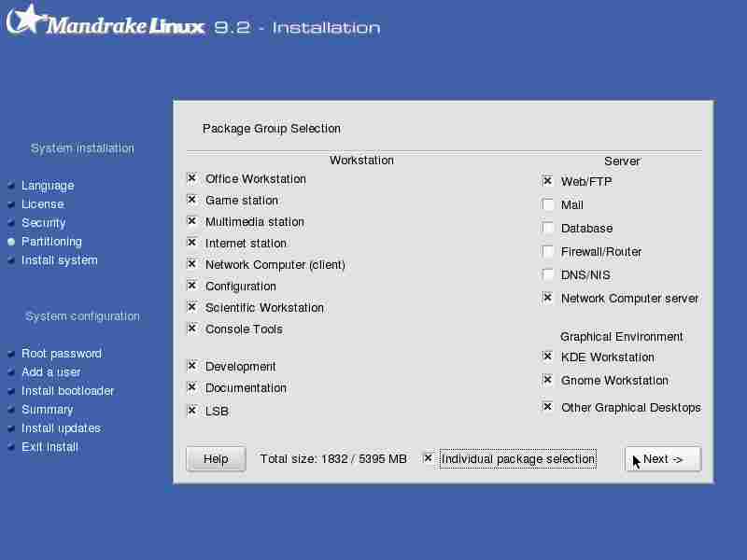Screen dimensions: 747x560
Task: Click the Add a user step bullet
Action: 11,372
